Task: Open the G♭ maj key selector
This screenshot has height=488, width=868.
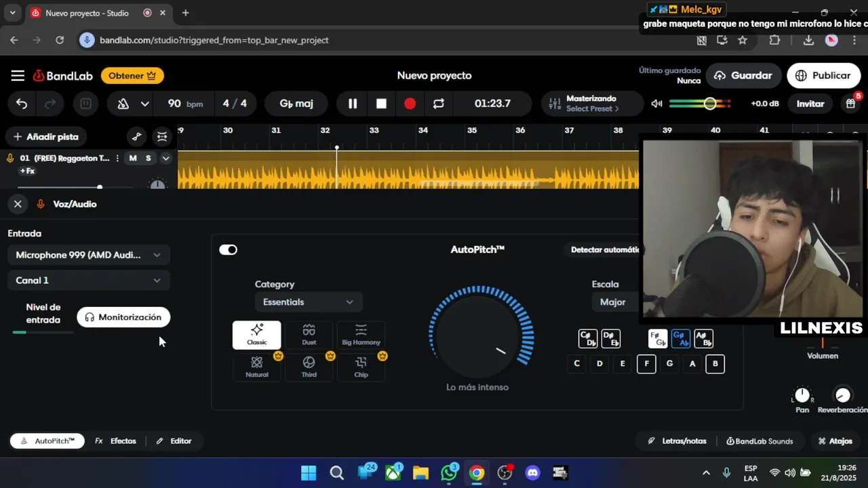Action: coord(296,104)
